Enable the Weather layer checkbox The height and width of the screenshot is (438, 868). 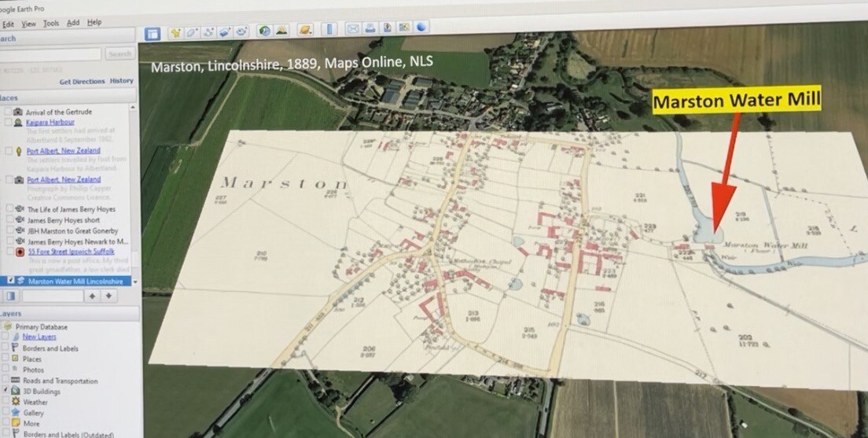click(5, 402)
